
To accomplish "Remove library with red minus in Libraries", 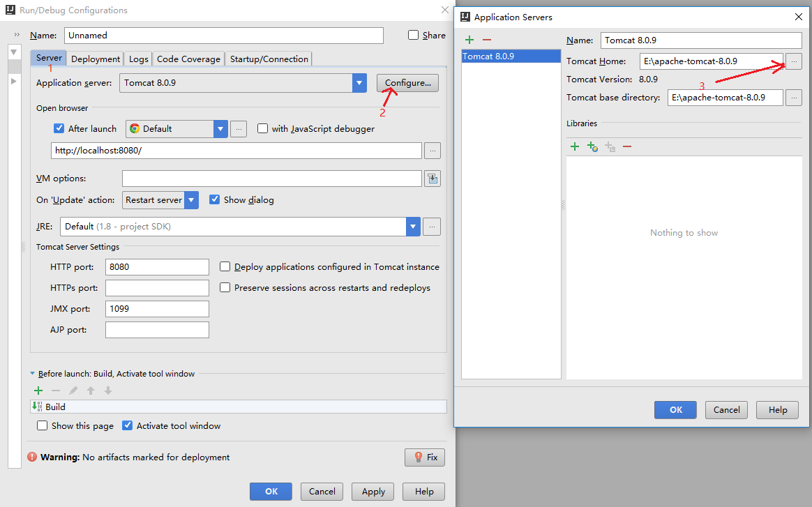I will point(627,146).
